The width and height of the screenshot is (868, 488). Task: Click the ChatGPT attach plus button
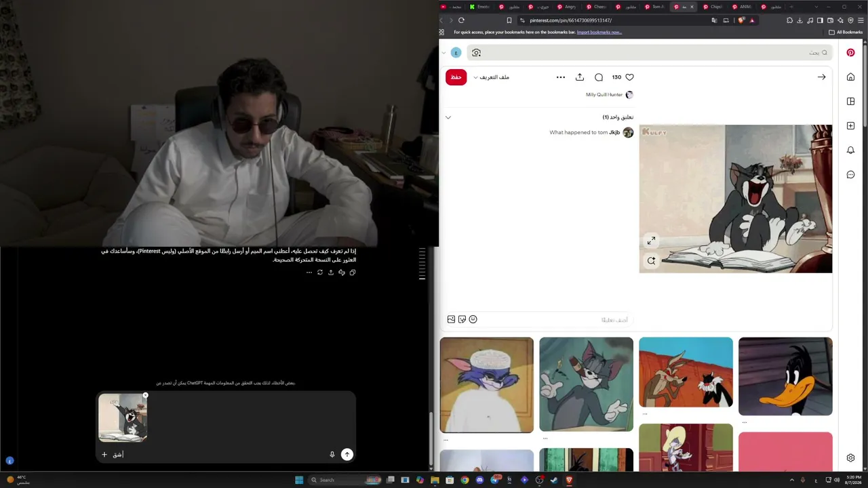coord(104,455)
